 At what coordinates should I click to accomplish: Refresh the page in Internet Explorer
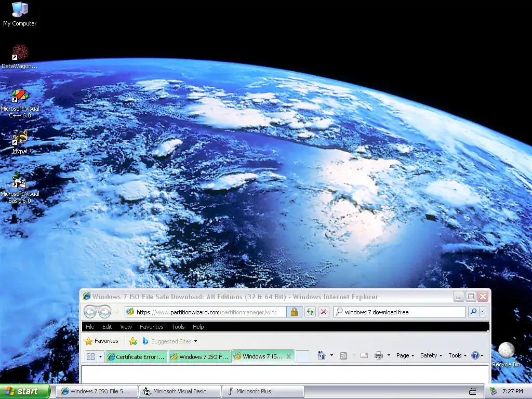(x=310, y=312)
